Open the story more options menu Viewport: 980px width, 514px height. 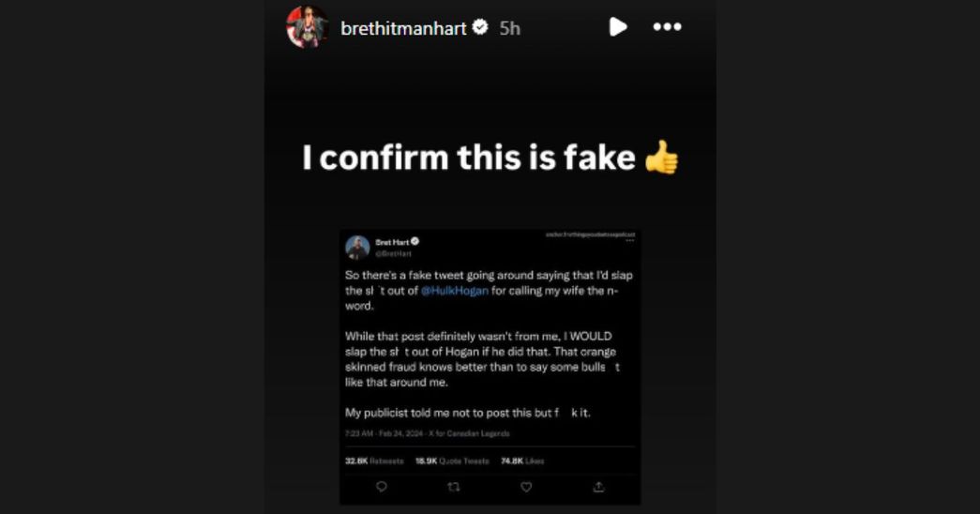[x=667, y=27]
